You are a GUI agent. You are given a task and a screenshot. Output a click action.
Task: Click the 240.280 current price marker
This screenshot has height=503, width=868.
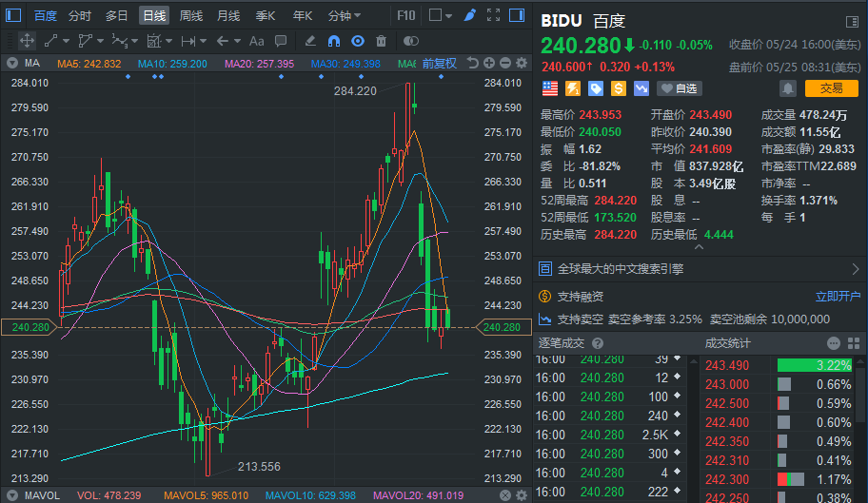pos(30,327)
